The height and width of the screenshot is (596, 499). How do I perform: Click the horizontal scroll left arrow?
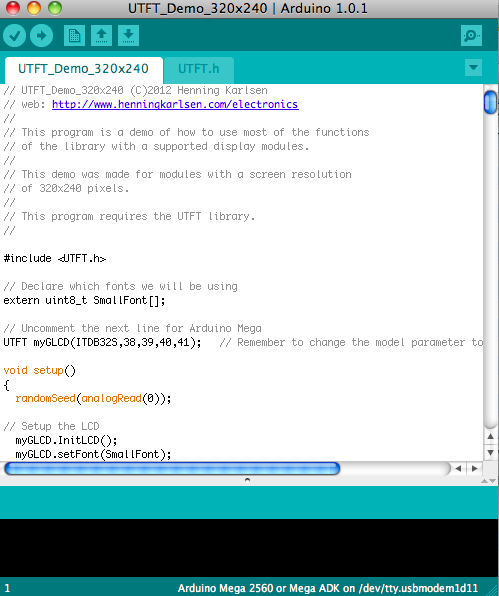coord(458,468)
